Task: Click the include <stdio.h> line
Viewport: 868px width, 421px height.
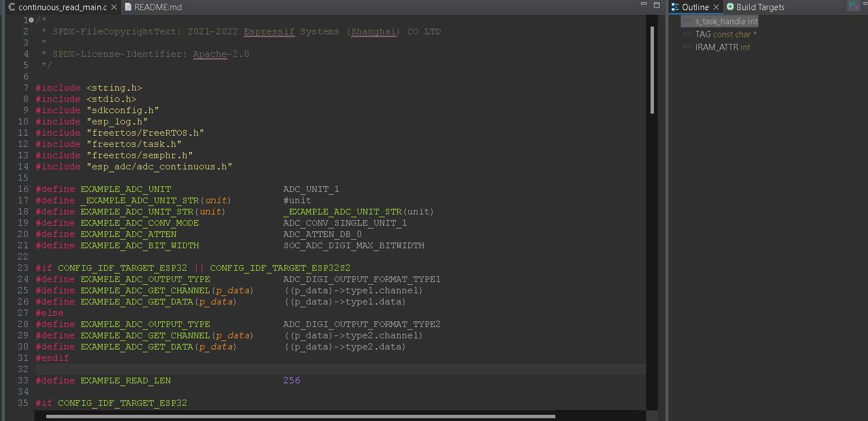Action: point(86,99)
